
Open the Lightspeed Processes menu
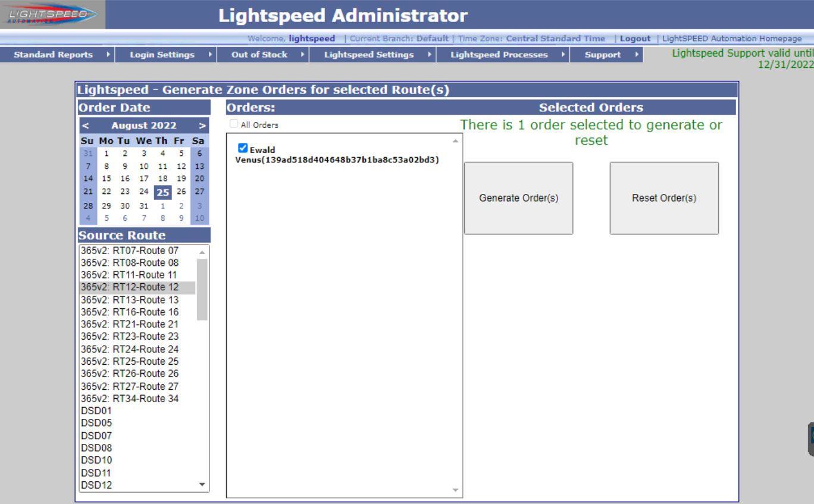(504, 55)
